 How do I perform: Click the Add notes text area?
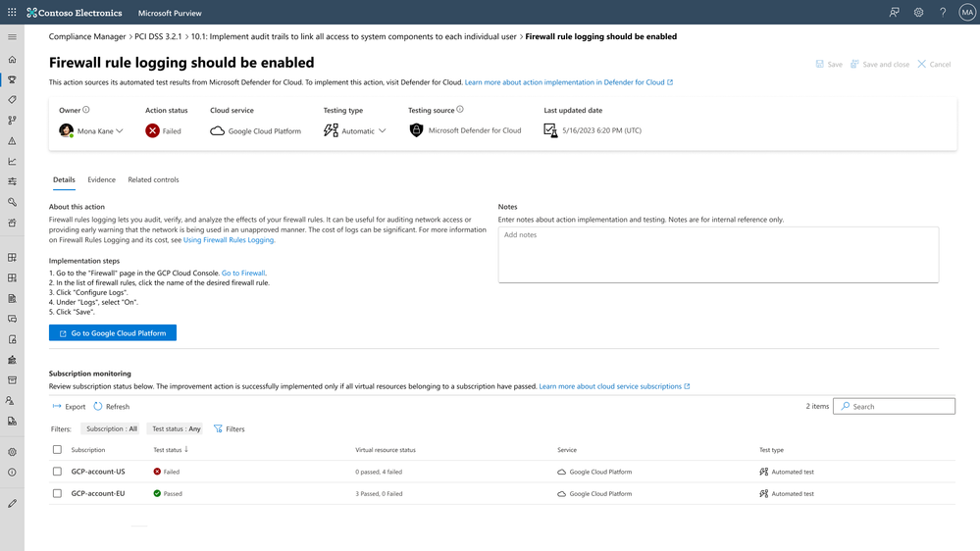[718, 255]
